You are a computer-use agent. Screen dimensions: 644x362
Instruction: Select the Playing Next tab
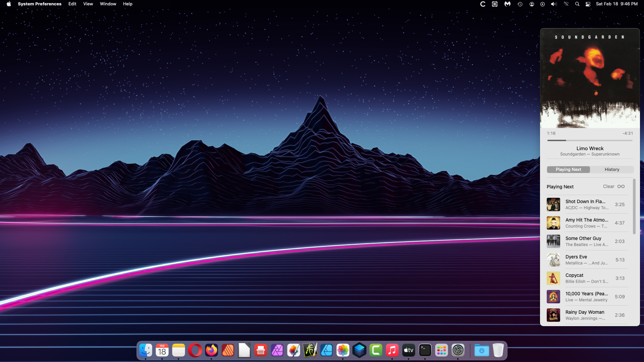(568, 170)
